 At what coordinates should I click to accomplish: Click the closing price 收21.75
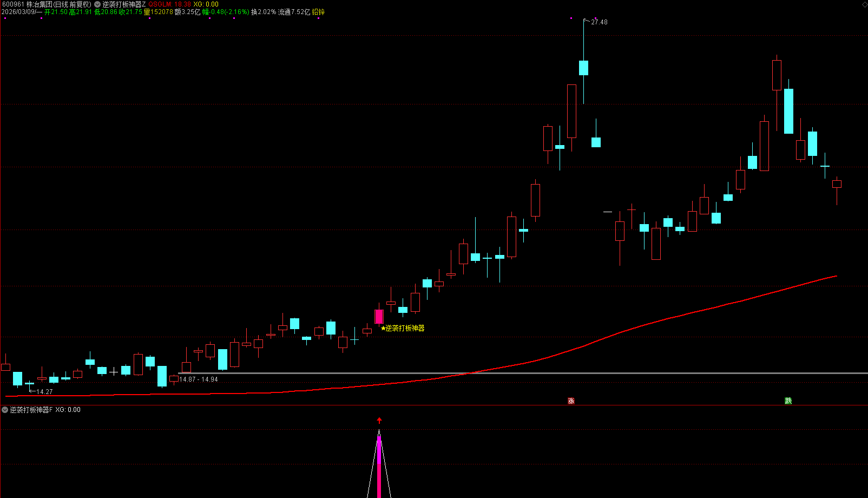click(x=130, y=12)
